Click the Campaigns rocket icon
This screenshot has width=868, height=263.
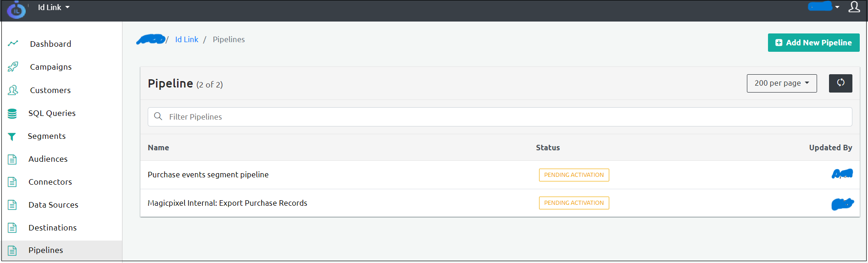click(x=13, y=67)
